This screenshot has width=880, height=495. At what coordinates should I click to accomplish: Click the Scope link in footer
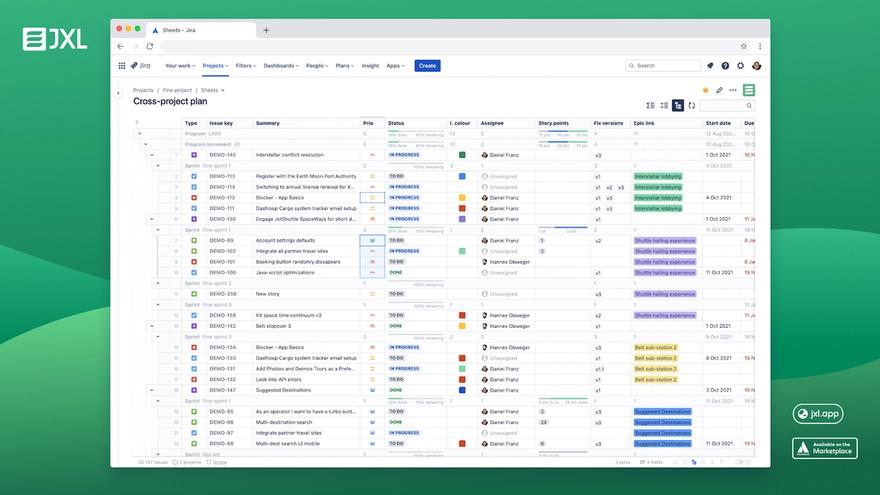pyautogui.click(x=220, y=462)
